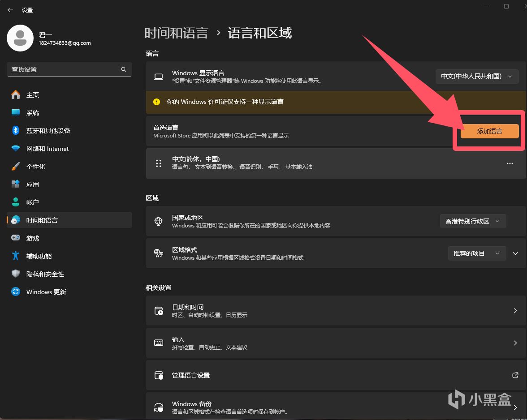527x420 pixels.
Task: Open Windows 更新 page
Action: [x=69, y=292]
